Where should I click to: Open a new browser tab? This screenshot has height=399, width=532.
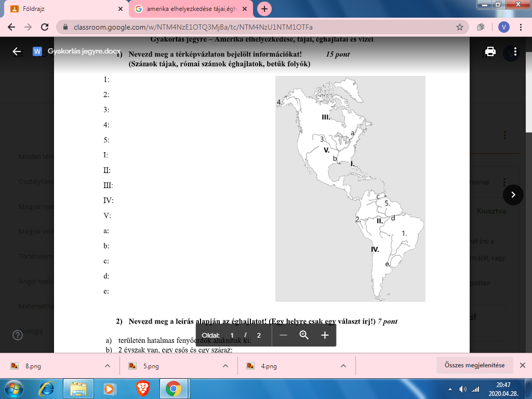click(x=264, y=9)
